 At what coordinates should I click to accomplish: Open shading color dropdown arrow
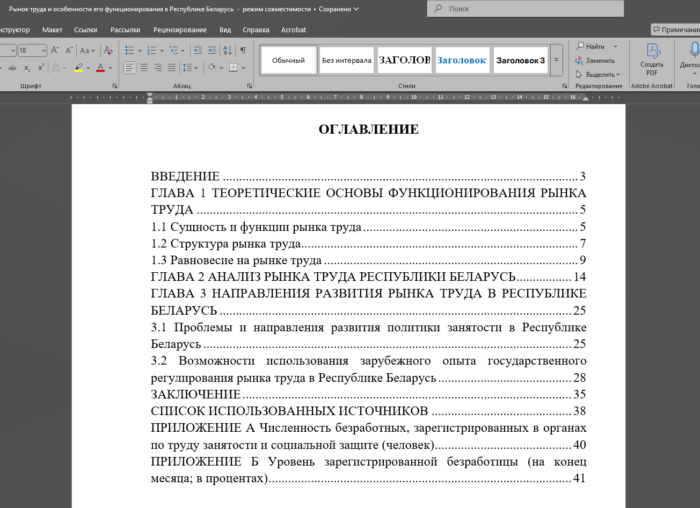221,68
